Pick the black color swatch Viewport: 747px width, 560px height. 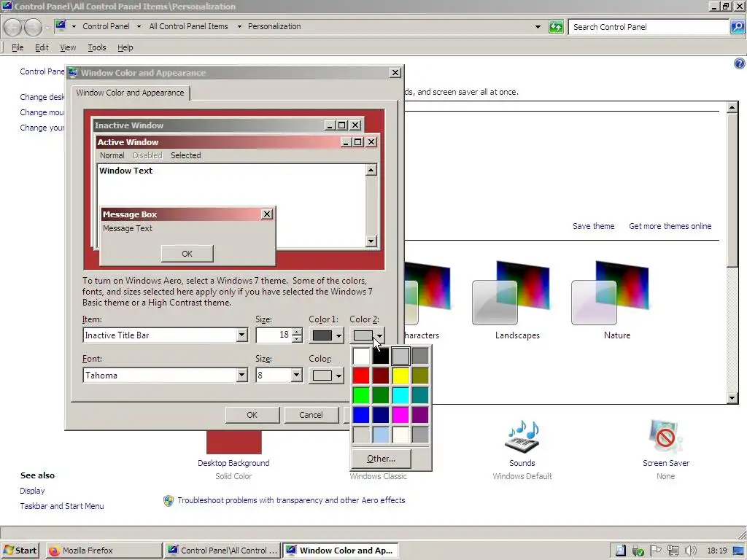381,356
